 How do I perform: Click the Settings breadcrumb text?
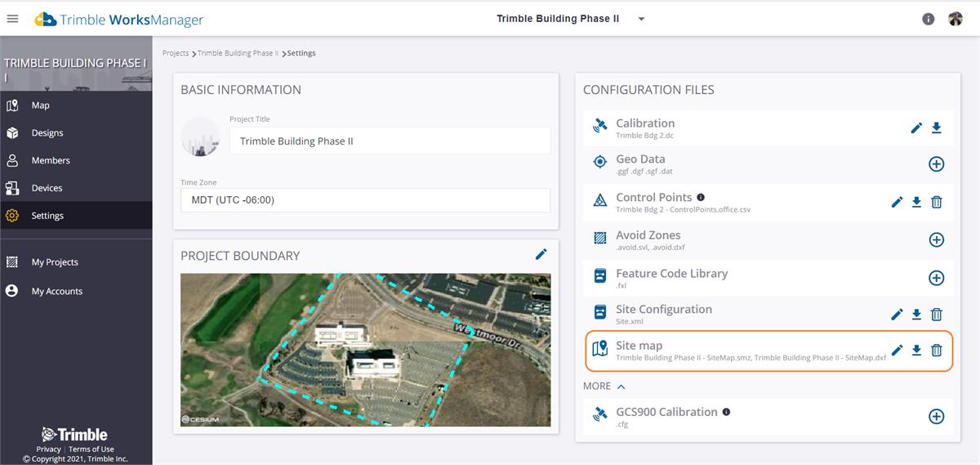tap(301, 53)
